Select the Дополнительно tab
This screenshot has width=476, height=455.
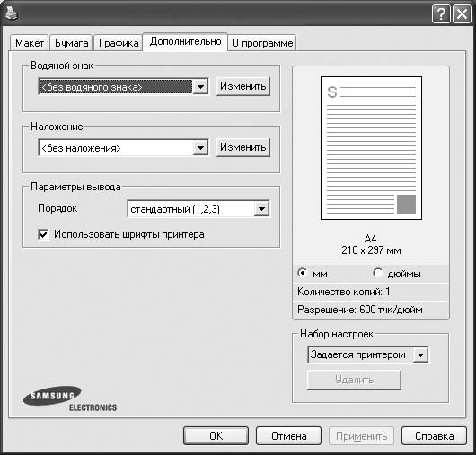point(185,41)
